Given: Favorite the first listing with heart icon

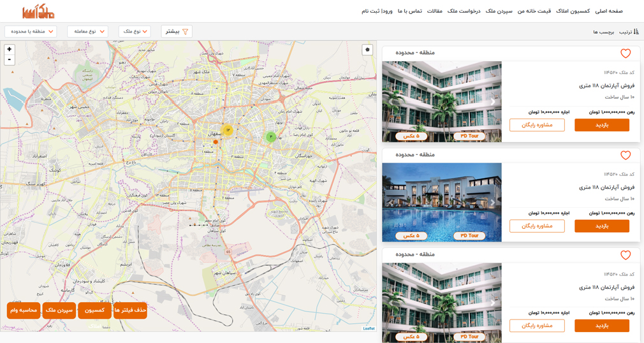Looking at the screenshot, I should click(x=626, y=54).
